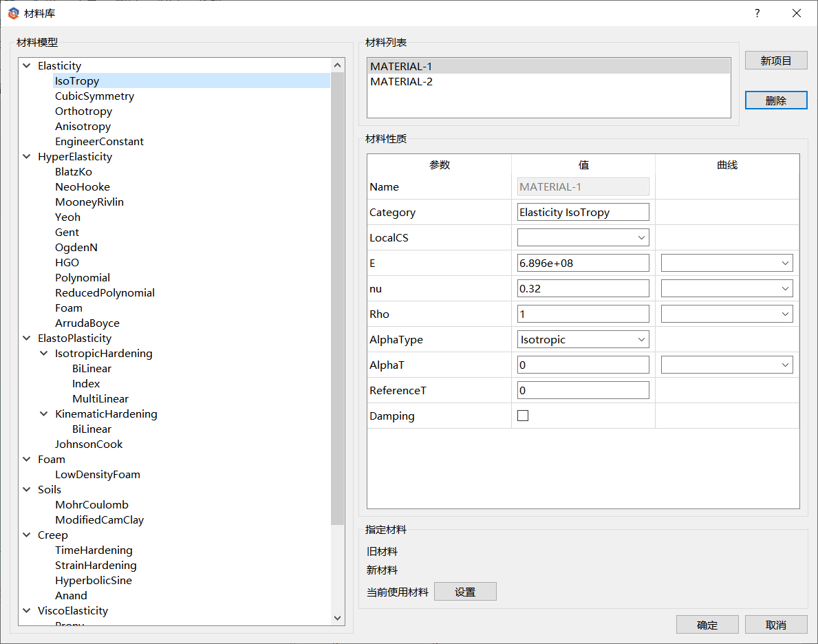The width and height of the screenshot is (818, 644).
Task: Select the HyperbolicSine creep model
Action: [94, 580]
